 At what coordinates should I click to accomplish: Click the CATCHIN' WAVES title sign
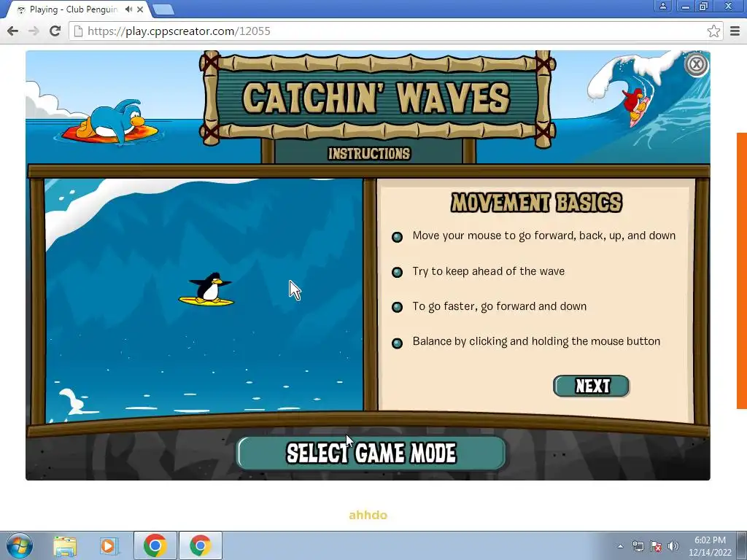coord(376,98)
